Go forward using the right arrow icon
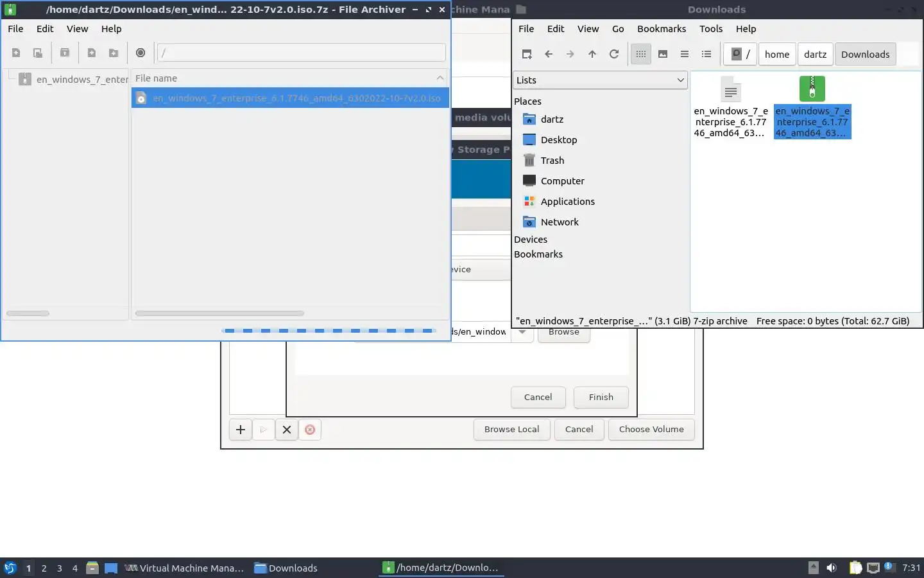 coord(570,55)
